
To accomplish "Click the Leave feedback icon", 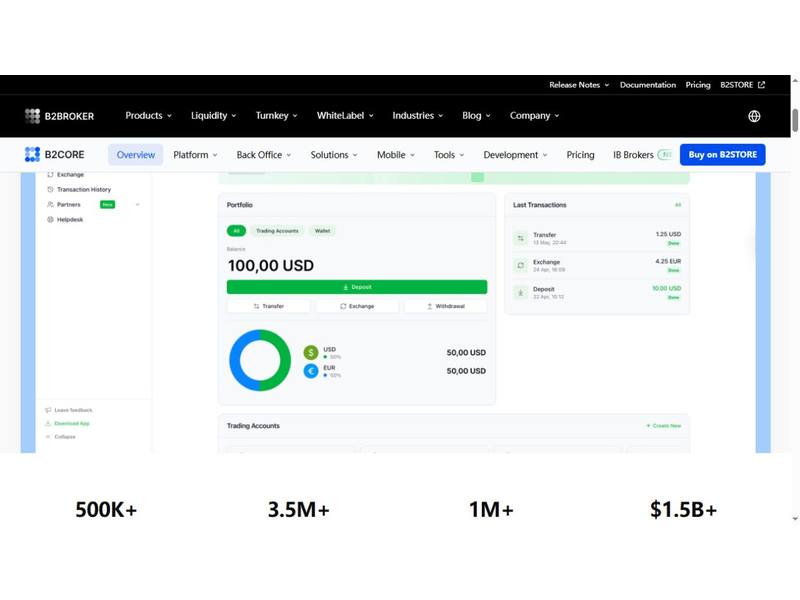I will (48, 410).
